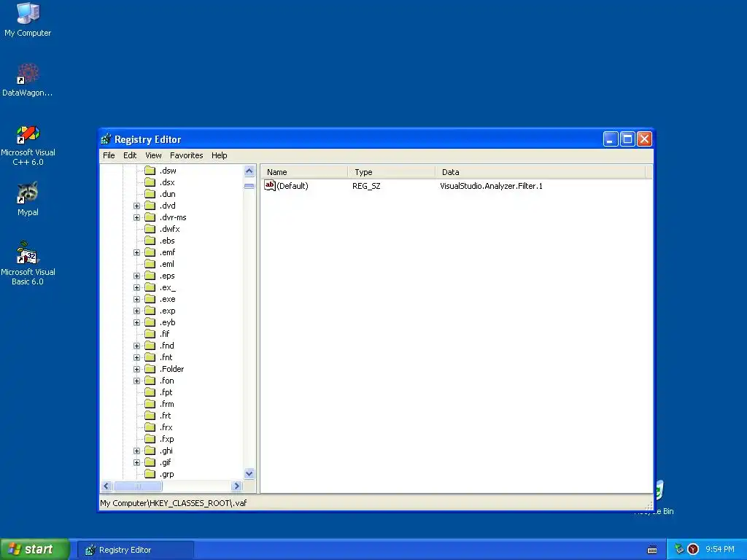
Task: Open the Favorites menu
Action: pyautogui.click(x=186, y=155)
